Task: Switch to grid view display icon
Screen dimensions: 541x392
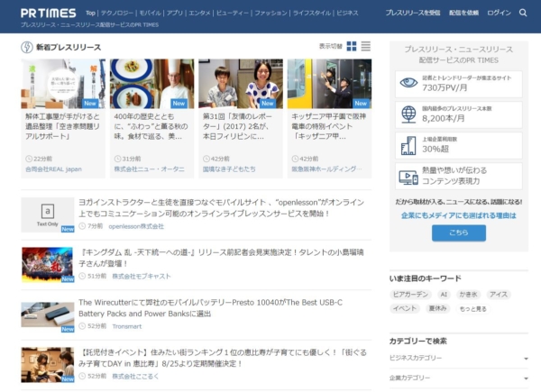Action: 352,46
